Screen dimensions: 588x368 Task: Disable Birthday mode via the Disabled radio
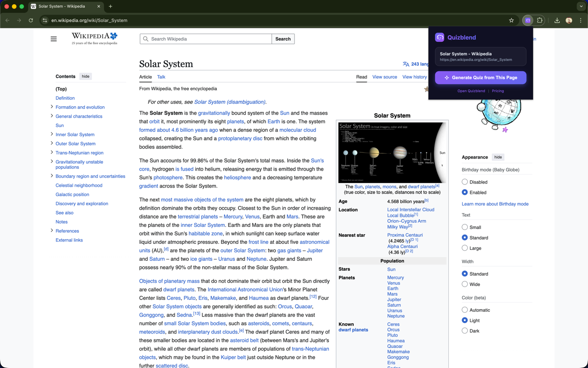pyautogui.click(x=464, y=182)
